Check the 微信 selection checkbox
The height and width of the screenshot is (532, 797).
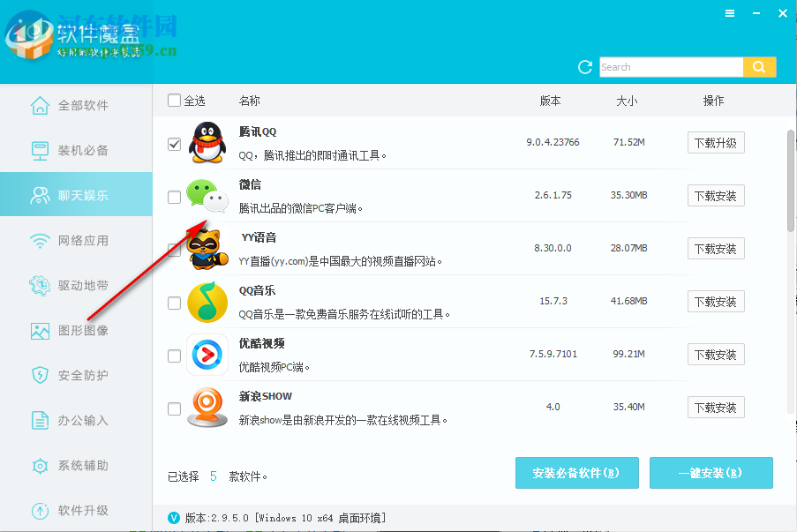click(174, 196)
